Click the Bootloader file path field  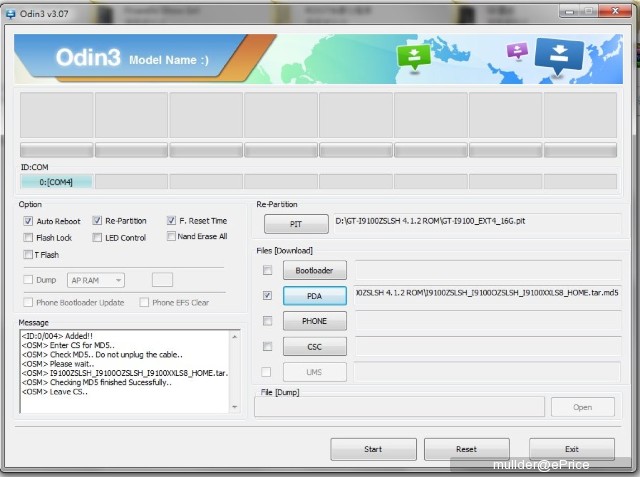(x=488, y=270)
